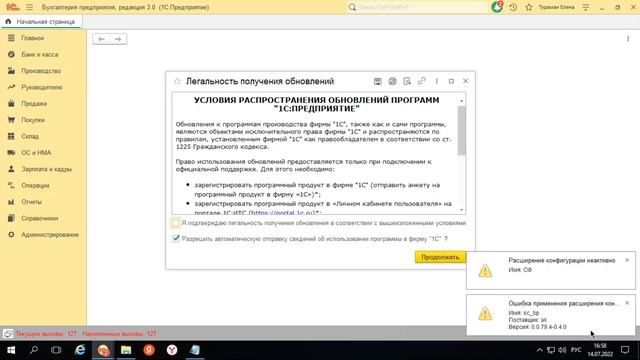Screen dimensions: 640x360
Task: Open favorites star in the title bar
Action: [529, 7]
